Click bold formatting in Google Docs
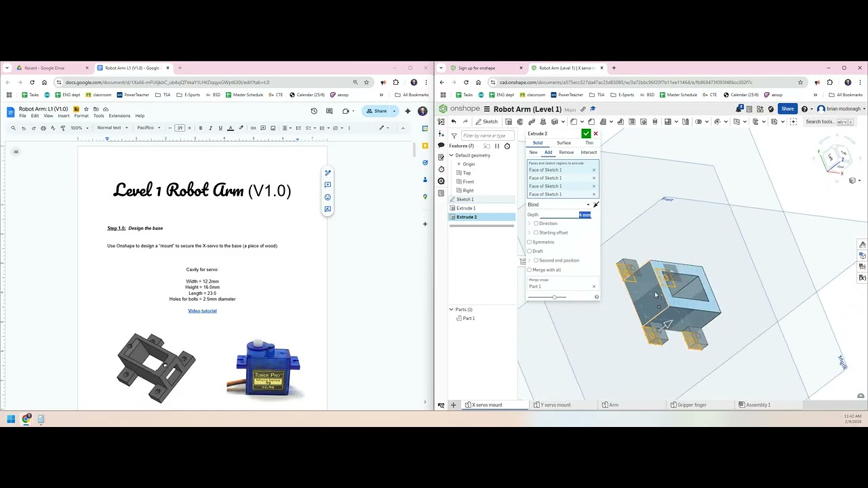 pyautogui.click(x=201, y=127)
